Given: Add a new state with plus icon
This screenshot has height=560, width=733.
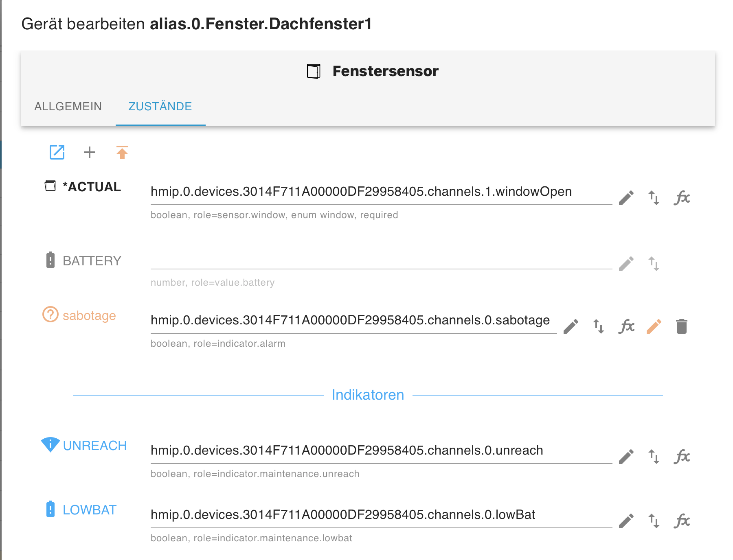Looking at the screenshot, I should click(90, 152).
